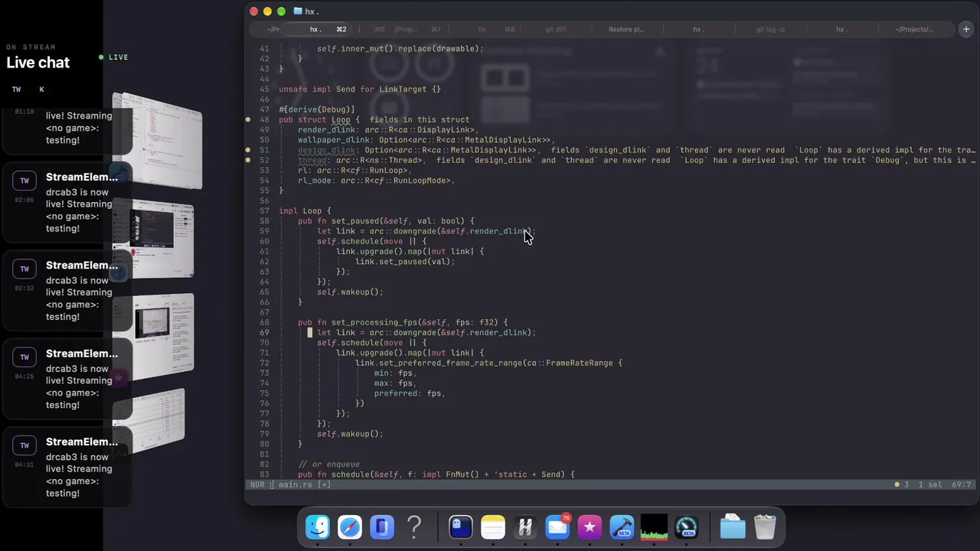The height and width of the screenshot is (551, 980).
Task: Click TW badge on 04:31 chat message
Action: click(24, 445)
